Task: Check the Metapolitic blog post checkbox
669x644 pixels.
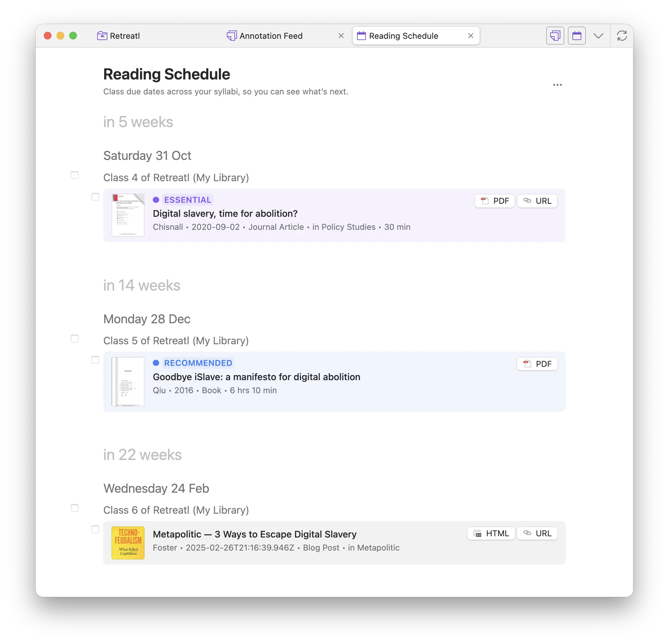Action: (95, 529)
